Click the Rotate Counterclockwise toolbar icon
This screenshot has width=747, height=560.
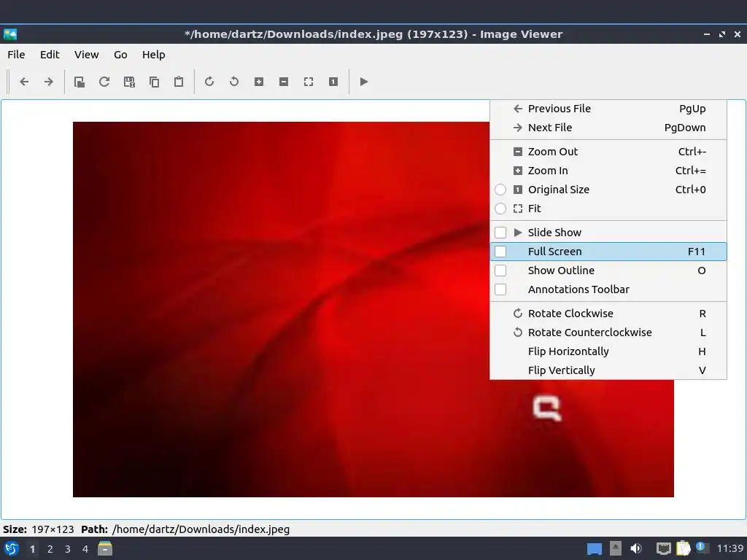click(x=234, y=82)
